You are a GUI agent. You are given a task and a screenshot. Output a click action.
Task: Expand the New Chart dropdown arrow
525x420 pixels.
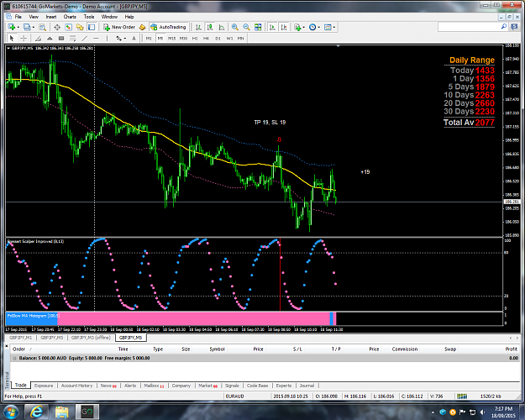pyautogui.click(x=18, y=28)
